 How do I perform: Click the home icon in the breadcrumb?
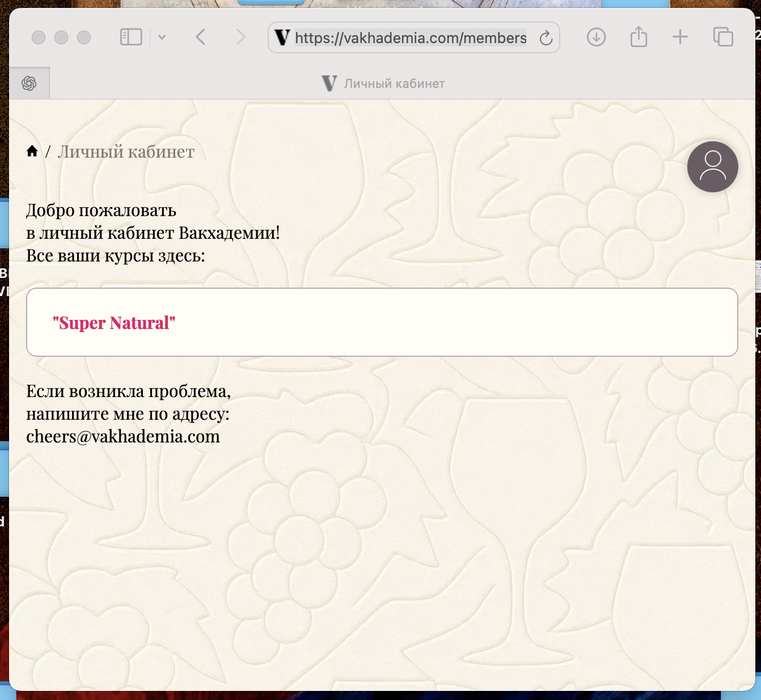coord(32,151)
